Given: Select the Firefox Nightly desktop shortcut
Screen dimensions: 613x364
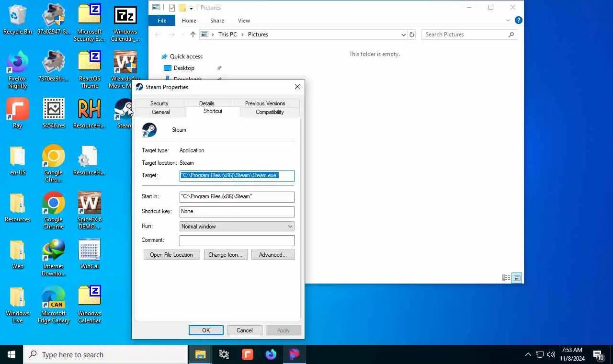Looking at the screenshot, I should click(x=18, y=70).
